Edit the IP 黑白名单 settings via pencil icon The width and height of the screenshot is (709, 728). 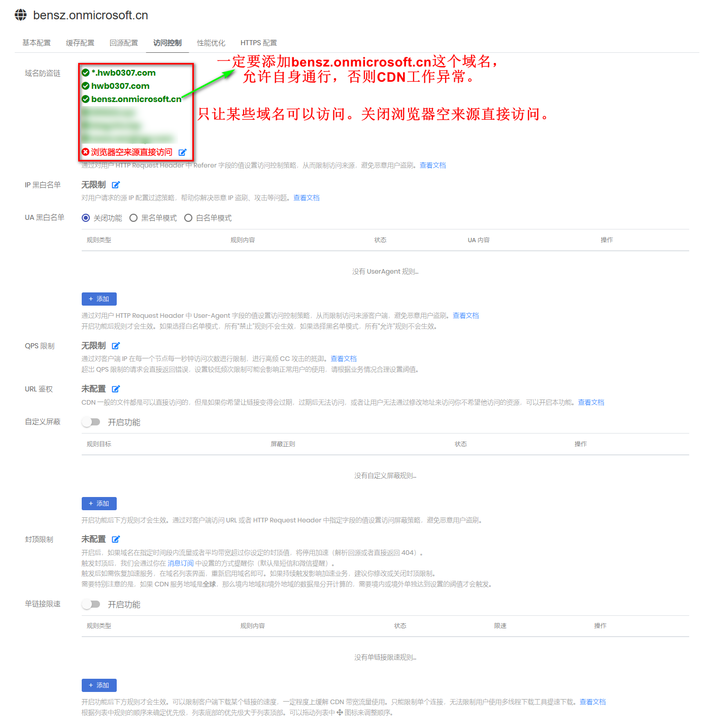click(x=116, y=185)
